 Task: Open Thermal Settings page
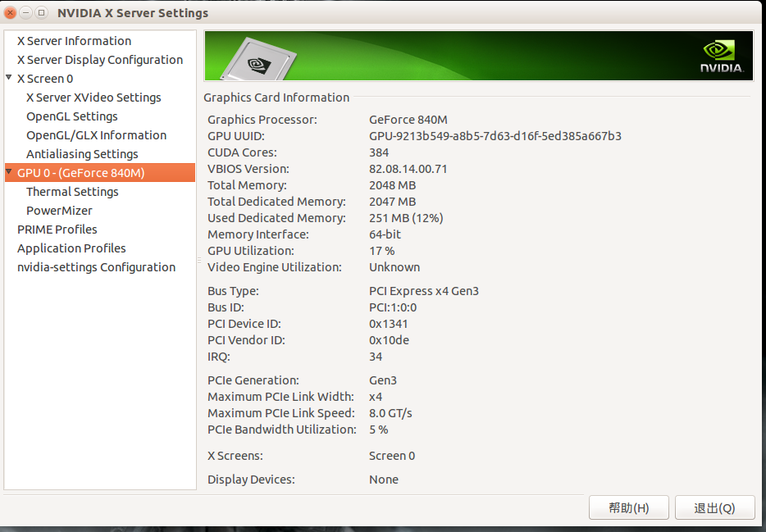72,192
